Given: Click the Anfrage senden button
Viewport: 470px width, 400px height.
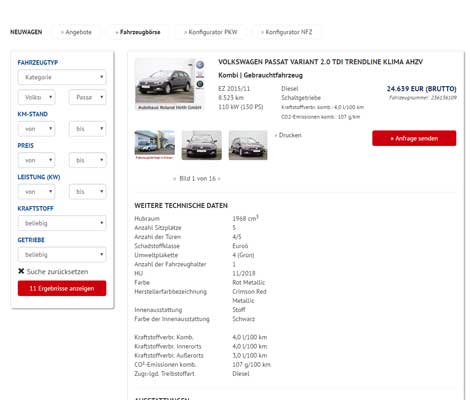Looking at the screenshot, I should [x=414, y=138].
